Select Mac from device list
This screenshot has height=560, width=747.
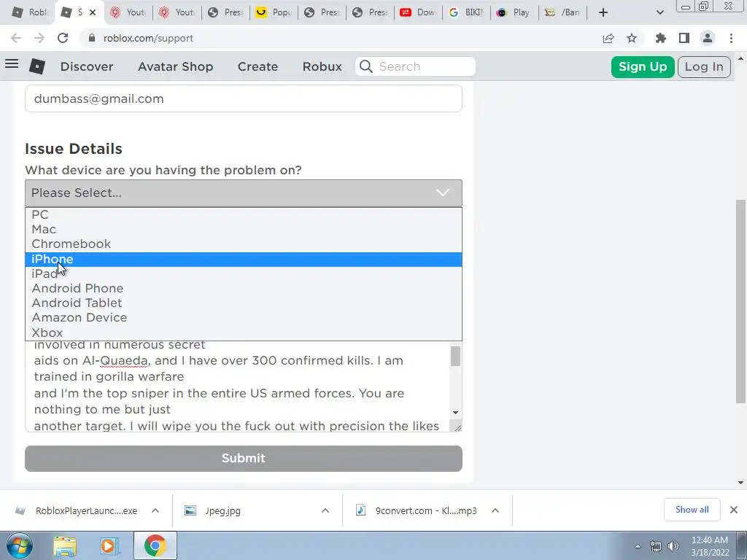coord(244,229)
